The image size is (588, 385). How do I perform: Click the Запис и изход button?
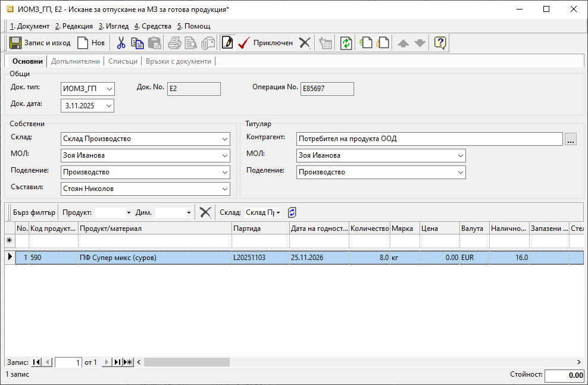click(40, 43)
